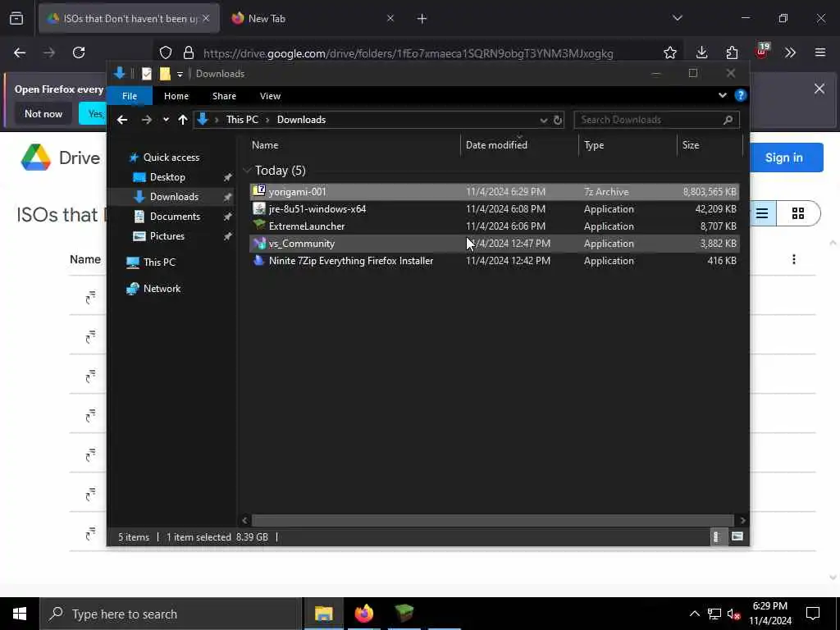840x630 pixels.
Task: Open Windows notification center icon
Action: coord(813,614)
